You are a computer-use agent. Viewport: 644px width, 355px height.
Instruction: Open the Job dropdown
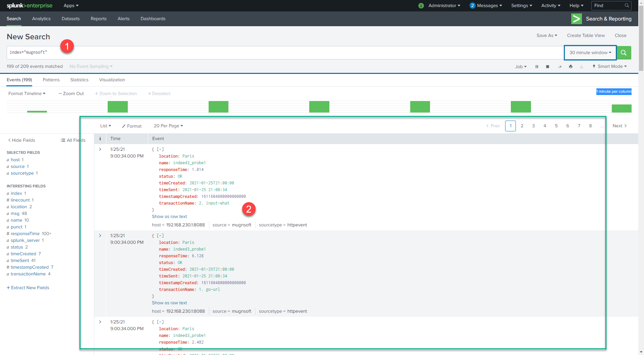click(521, 66)
